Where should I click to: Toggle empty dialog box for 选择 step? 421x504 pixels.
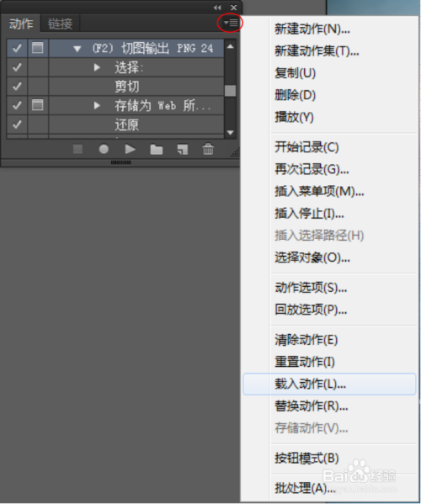(38, 67)
